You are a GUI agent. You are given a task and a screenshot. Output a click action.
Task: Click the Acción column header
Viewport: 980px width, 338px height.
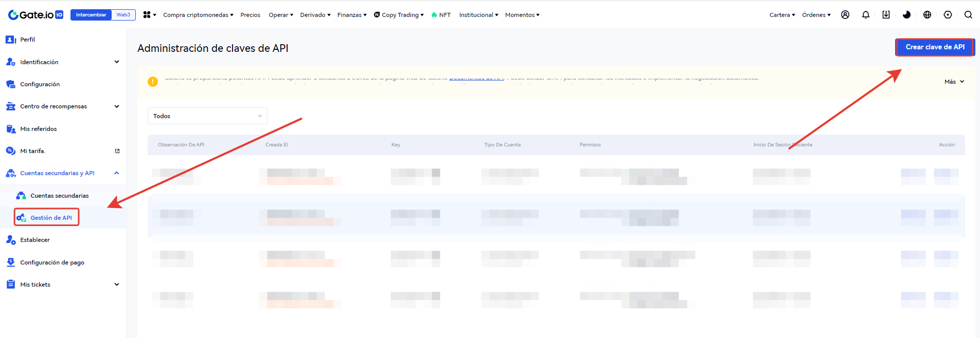pos(947,145)
